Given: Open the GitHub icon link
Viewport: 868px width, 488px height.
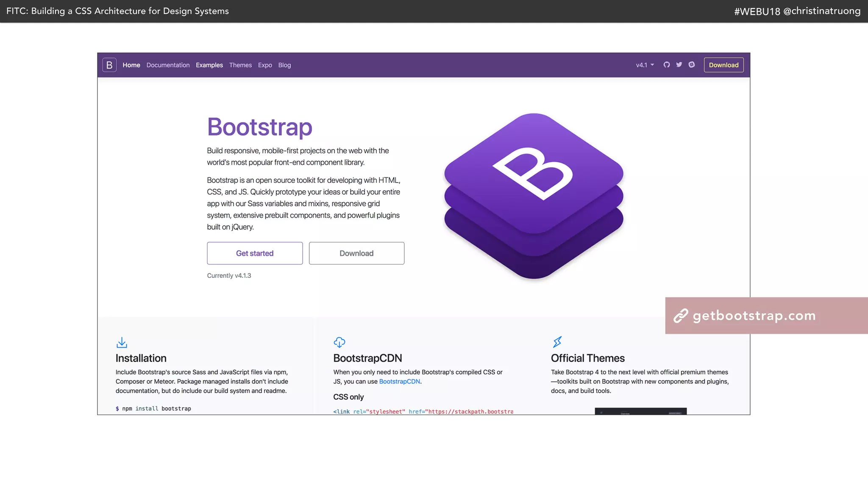Looking at the screenshot, I should [x=667, y=65].
